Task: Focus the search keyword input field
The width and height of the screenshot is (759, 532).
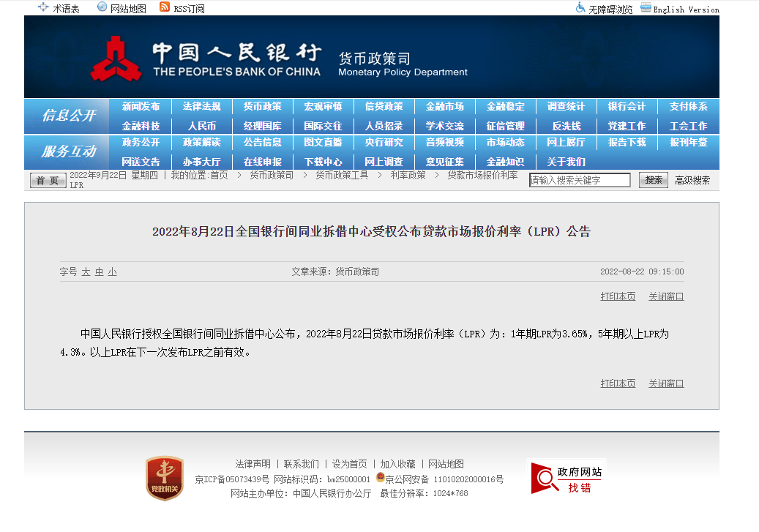Action: (580, 180)
